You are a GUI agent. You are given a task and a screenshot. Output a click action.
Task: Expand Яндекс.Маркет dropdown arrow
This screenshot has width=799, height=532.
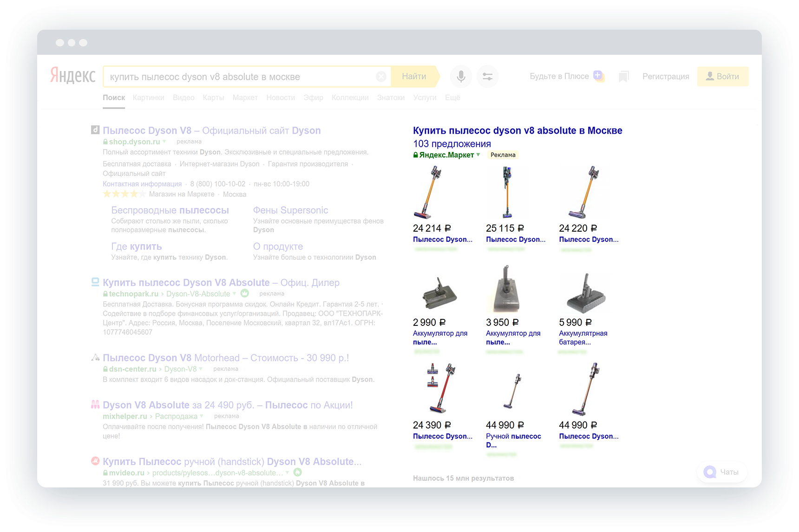(x=478, y=155)
